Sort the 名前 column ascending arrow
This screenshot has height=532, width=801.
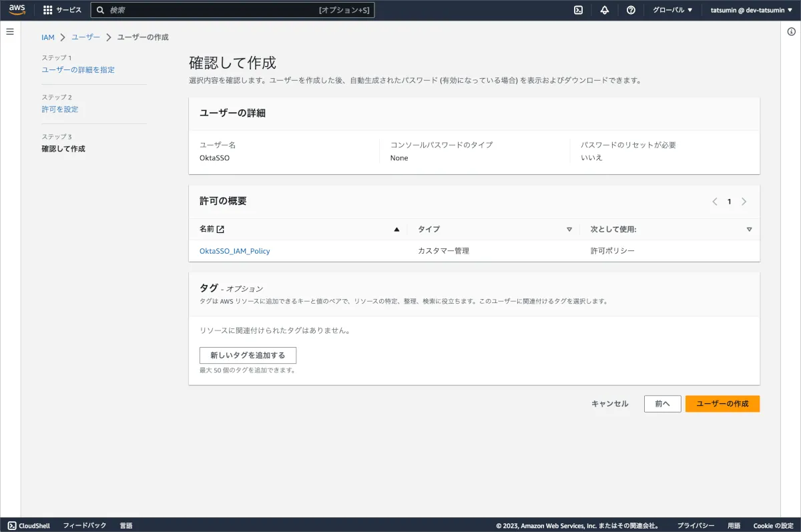click(396, 229)
